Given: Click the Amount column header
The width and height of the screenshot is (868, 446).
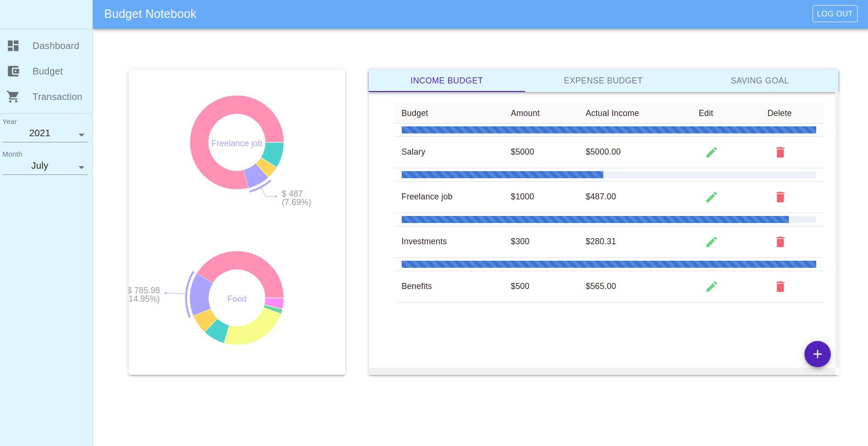Looking at the screenshot, I should click(525, 113).
